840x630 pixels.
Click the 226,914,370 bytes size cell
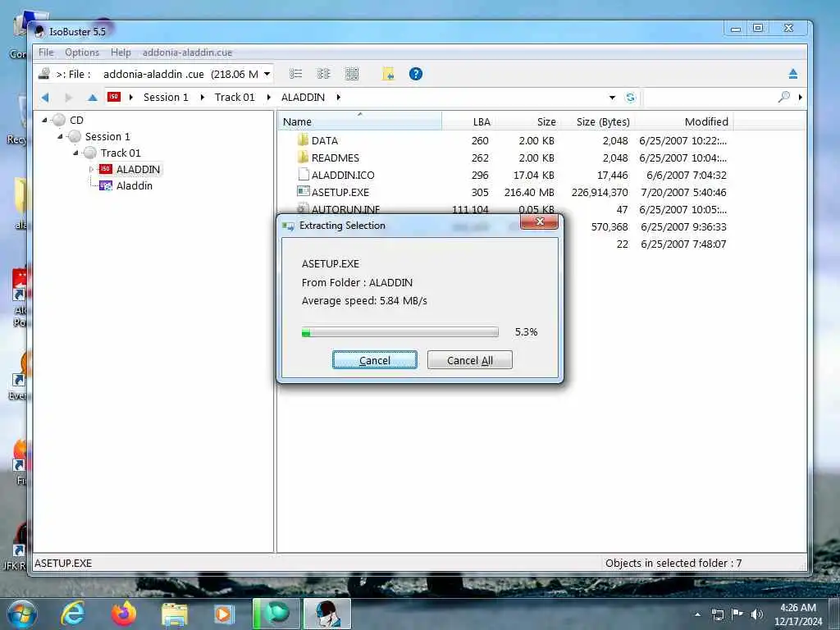pos(600,192)
